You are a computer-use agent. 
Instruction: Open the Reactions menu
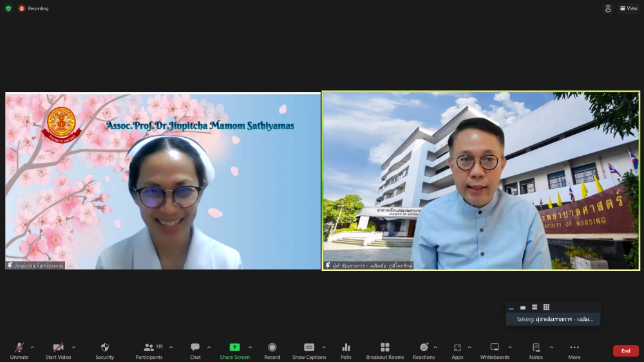(x=424, y=350)
